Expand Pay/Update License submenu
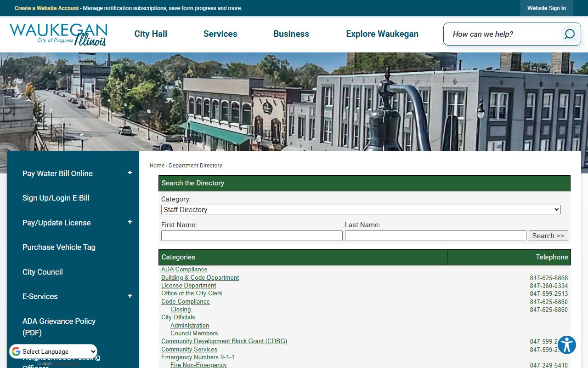 [130, 222]
